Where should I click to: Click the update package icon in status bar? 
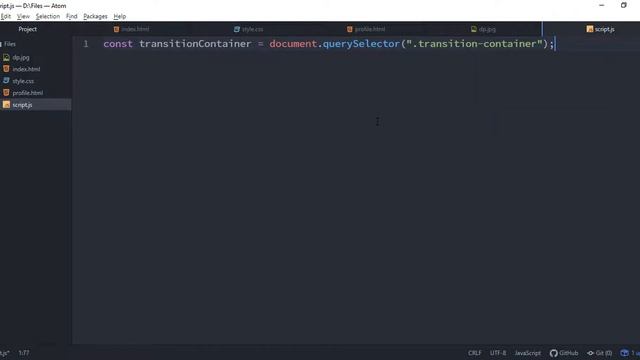coord(624,353)
